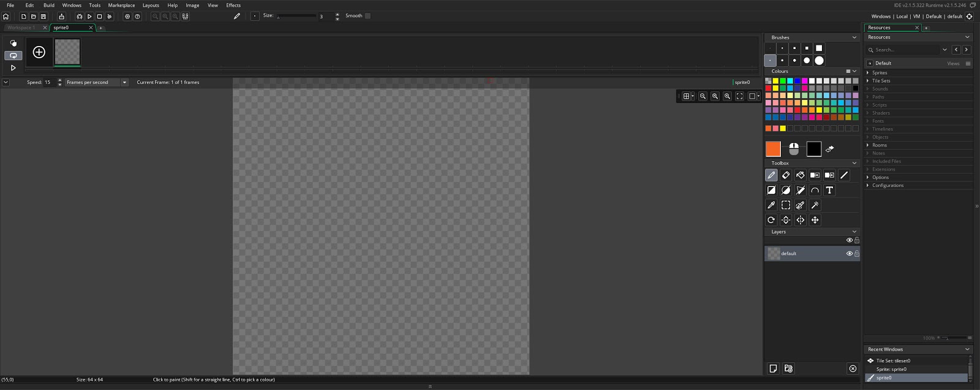Open grid options dropdown arrow
This screenshot has height=390, width=980.
(693, 96)
